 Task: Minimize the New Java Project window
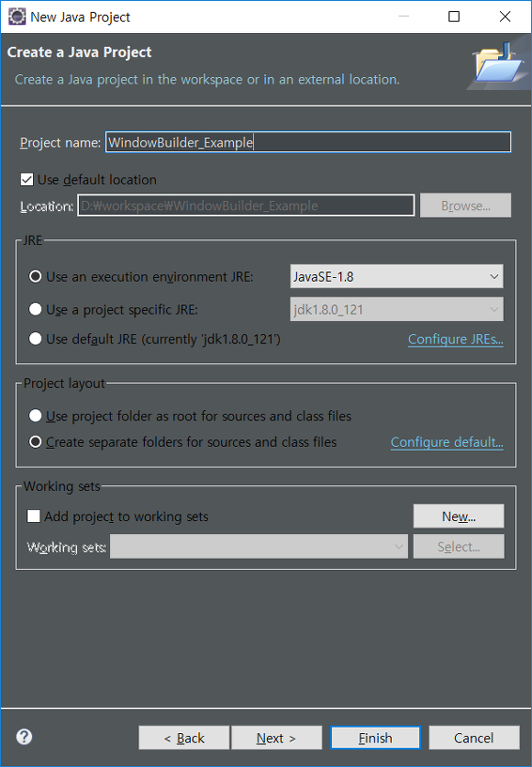tap(404, 17)
